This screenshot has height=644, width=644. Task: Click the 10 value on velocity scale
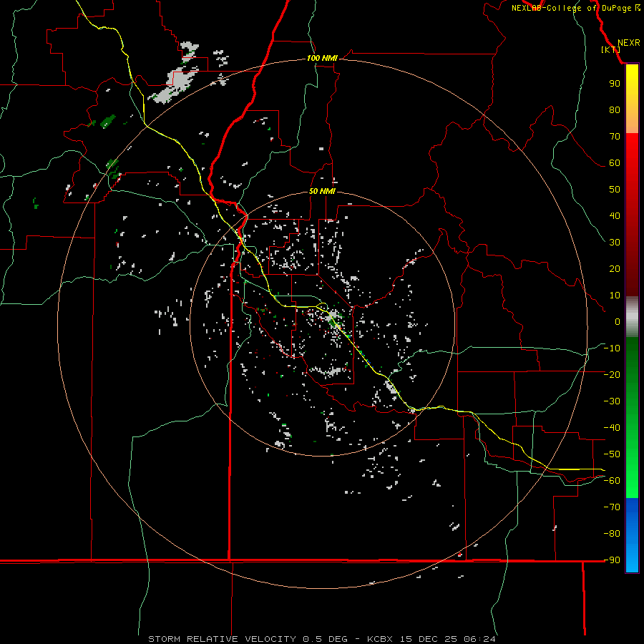[615, 296]
